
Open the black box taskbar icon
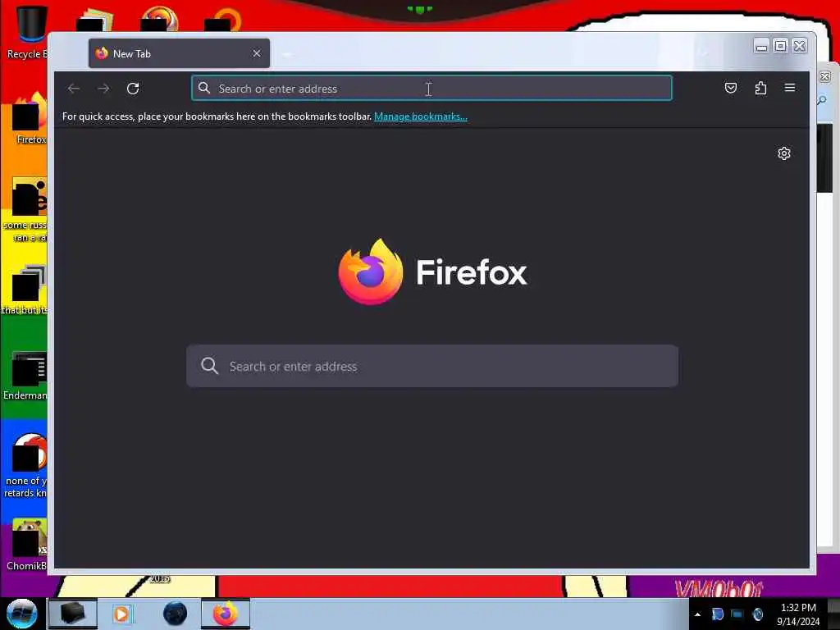[x=73, y=614]
